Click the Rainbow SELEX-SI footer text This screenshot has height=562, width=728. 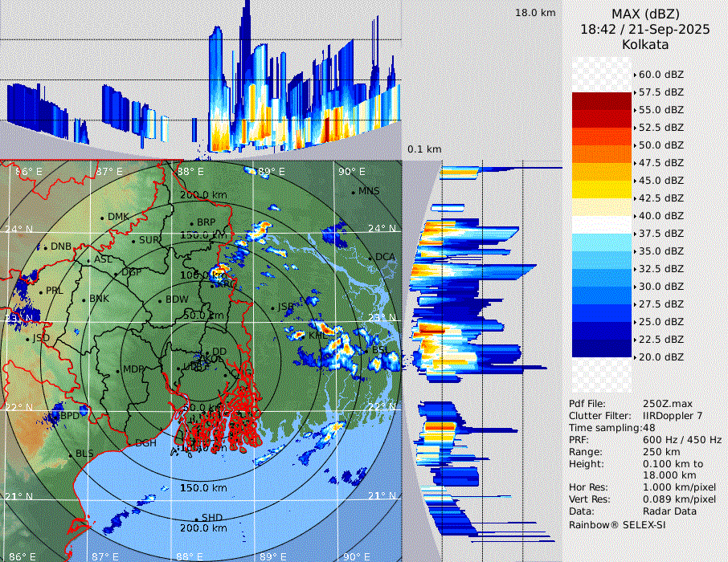click(x=617, y=525)
